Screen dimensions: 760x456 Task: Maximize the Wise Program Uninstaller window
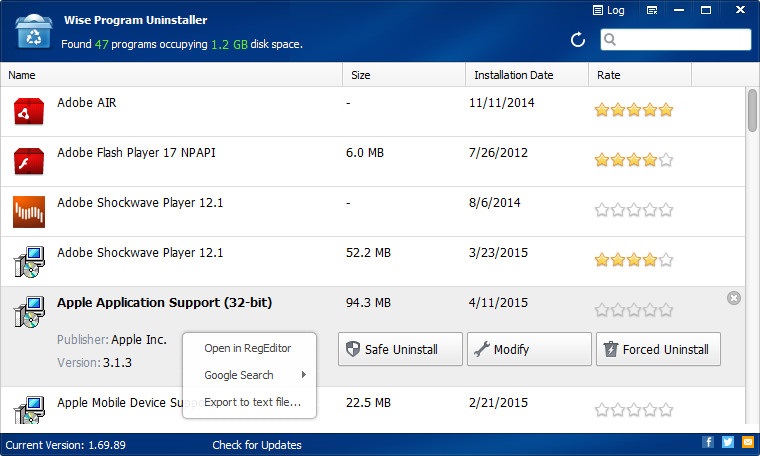(x=706, y=10)
